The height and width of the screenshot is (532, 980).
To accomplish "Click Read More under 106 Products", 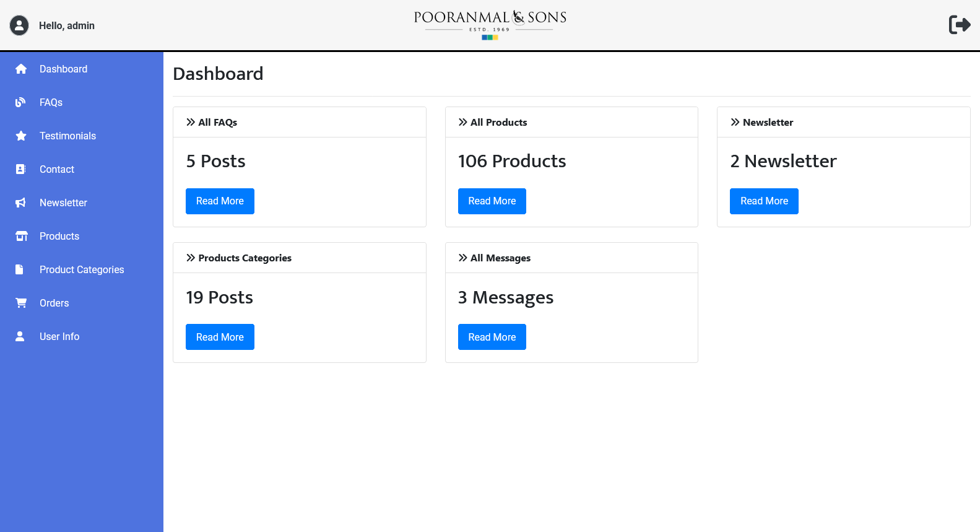I will point(492,201).
